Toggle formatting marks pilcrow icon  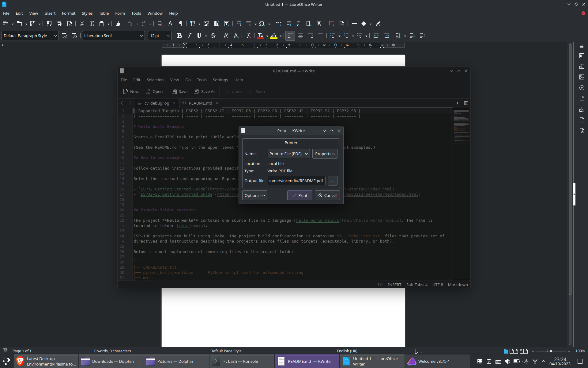(180, 24)
